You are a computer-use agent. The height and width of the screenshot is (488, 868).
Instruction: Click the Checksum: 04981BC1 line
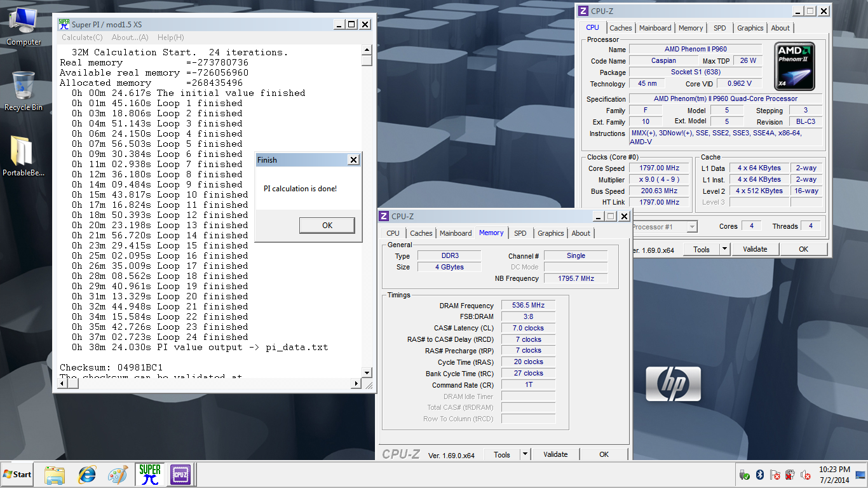point(111,368)
